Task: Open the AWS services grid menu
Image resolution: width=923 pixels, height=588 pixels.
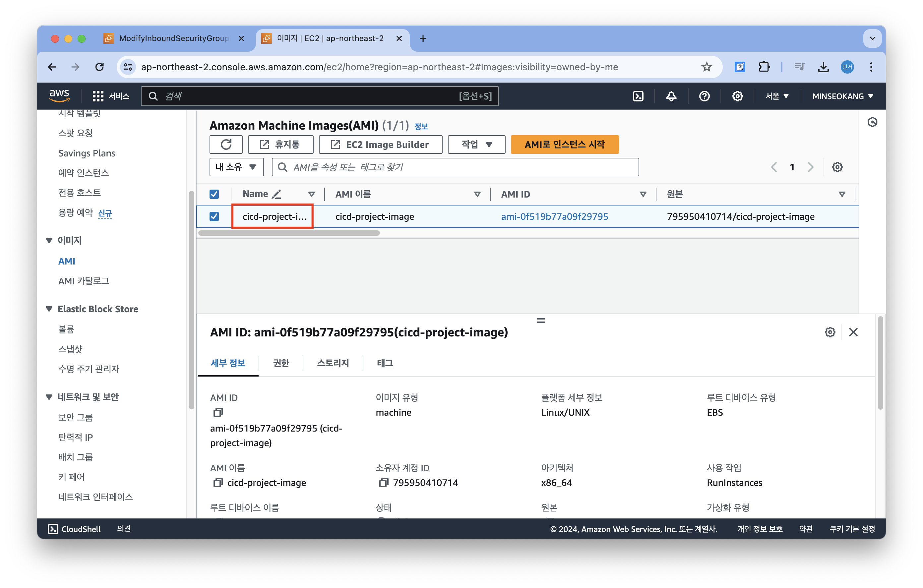Action: tap(98, 96)
